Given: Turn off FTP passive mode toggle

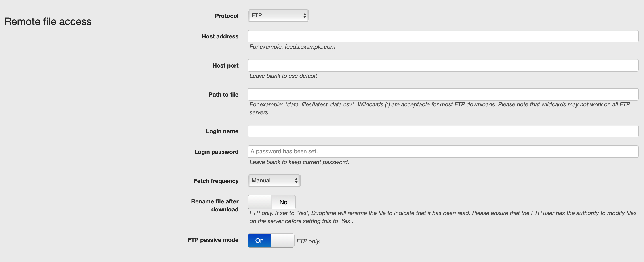Looking at the screenshot, I should coord(271,241).
